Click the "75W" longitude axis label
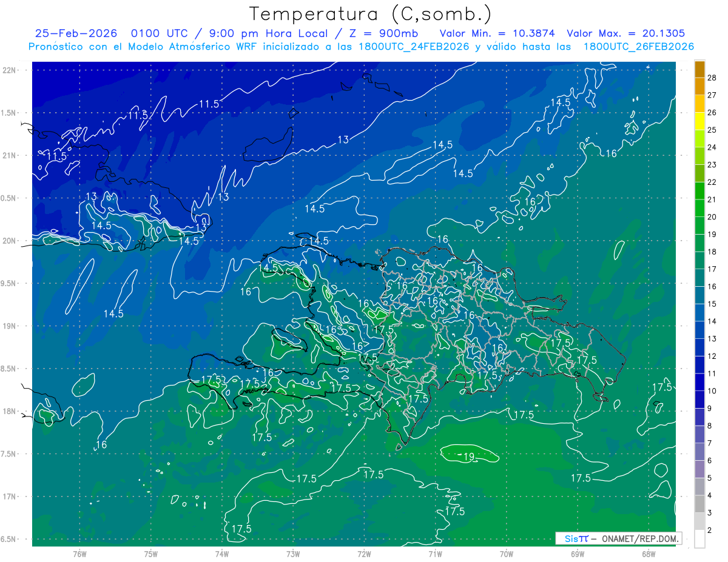This screenshot has height=562, width=728. coord(151,554)
